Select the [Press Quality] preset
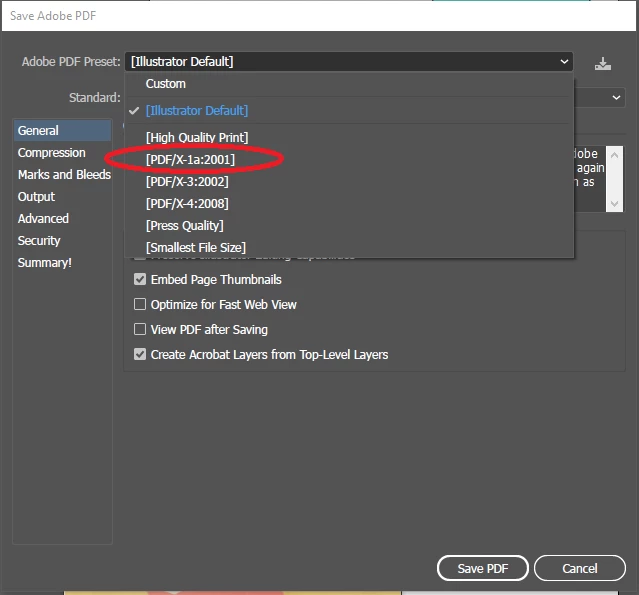Screen dimensions: 639x595 (x=349, y=225)
